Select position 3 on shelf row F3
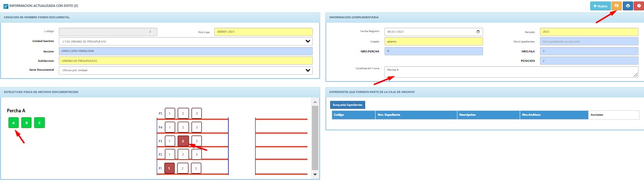 pos(196,141)
